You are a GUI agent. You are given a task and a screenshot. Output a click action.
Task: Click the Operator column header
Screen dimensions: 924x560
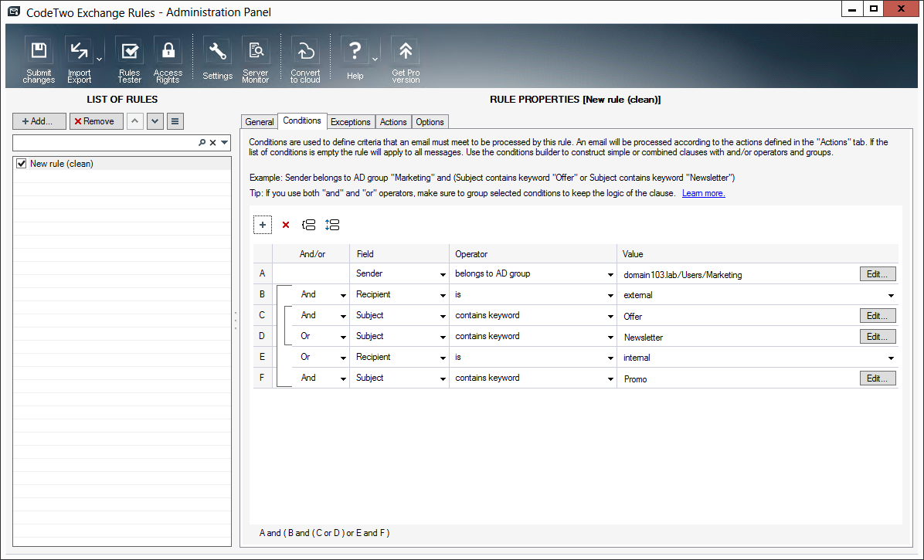click(x=533, y=254)
